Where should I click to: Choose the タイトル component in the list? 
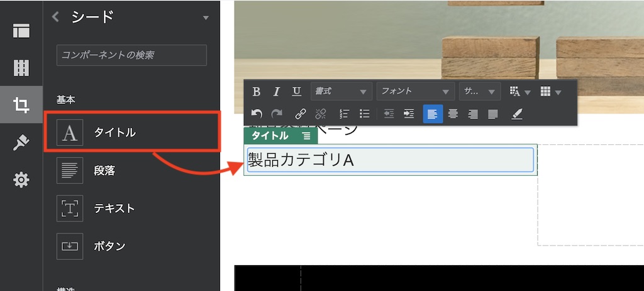(x=132, y=132)
